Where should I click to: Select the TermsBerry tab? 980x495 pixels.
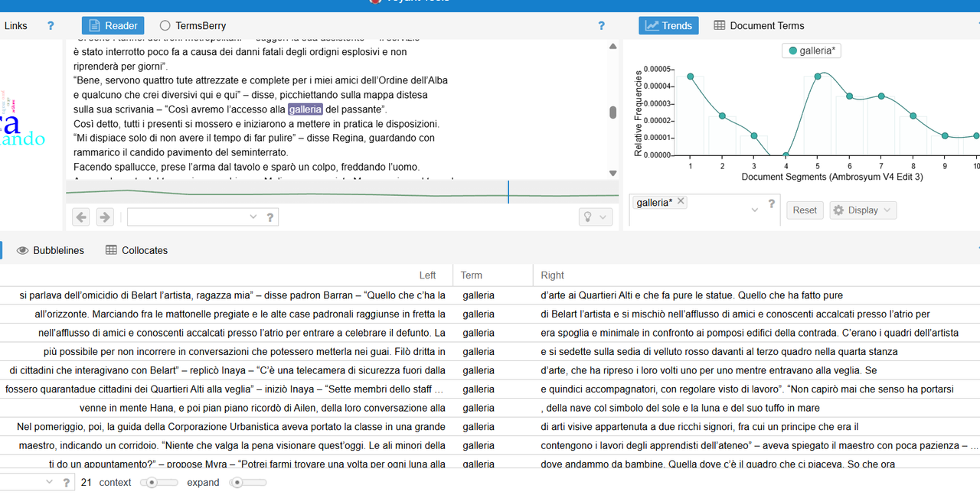(x=193, y=25)
